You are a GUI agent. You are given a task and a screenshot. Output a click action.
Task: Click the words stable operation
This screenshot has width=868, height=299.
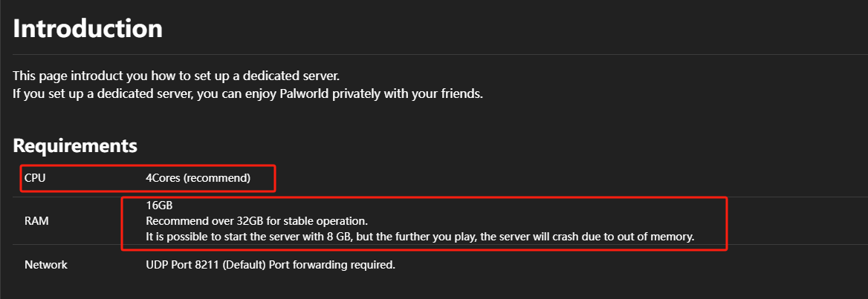(x=326, y=222)
